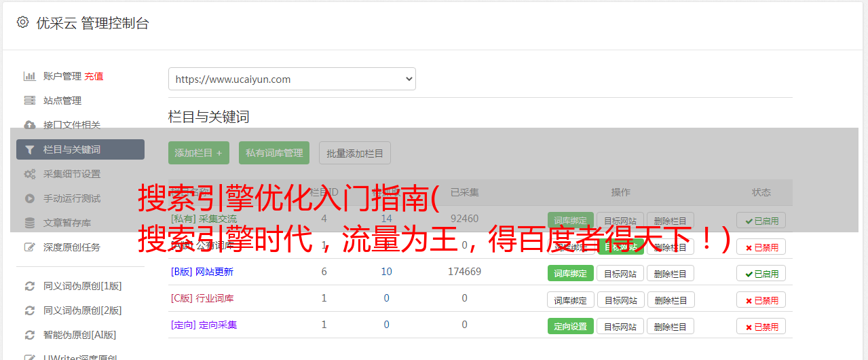Click 删除栏目 in the 定向采集 row
Image resolution: width=868 pixels, height=360 pixels.
tap(671, 326)
